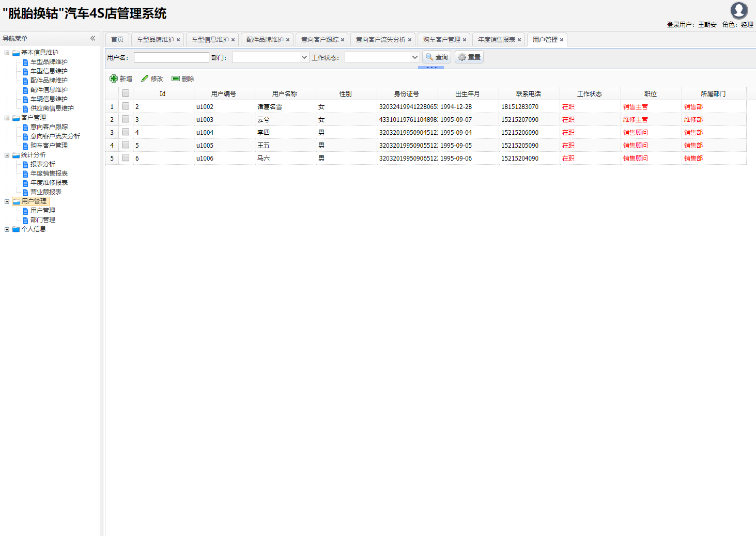Collapse the 基本信息维护 tree node

coord(7,53)
